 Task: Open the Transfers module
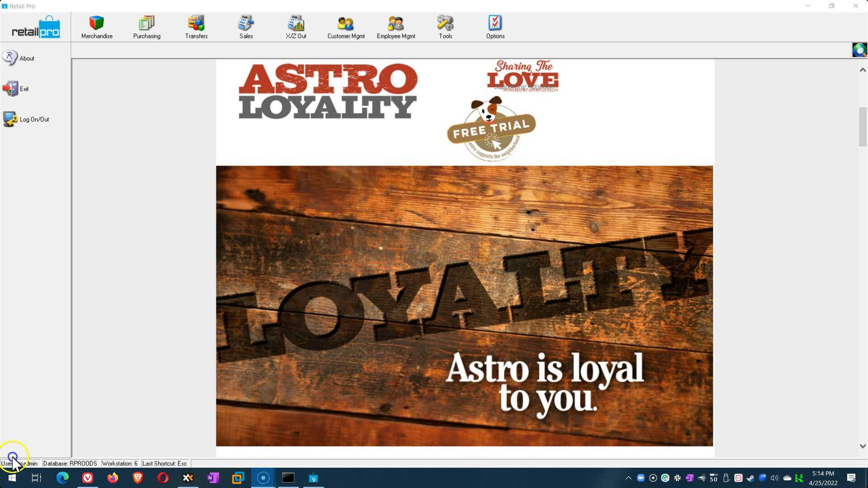click(x=196, y=26)
